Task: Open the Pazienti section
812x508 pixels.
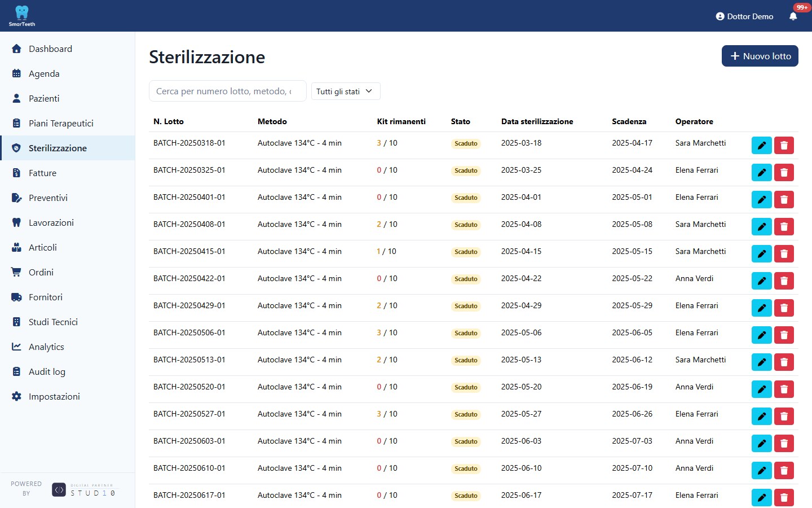Action: point(68,98)
